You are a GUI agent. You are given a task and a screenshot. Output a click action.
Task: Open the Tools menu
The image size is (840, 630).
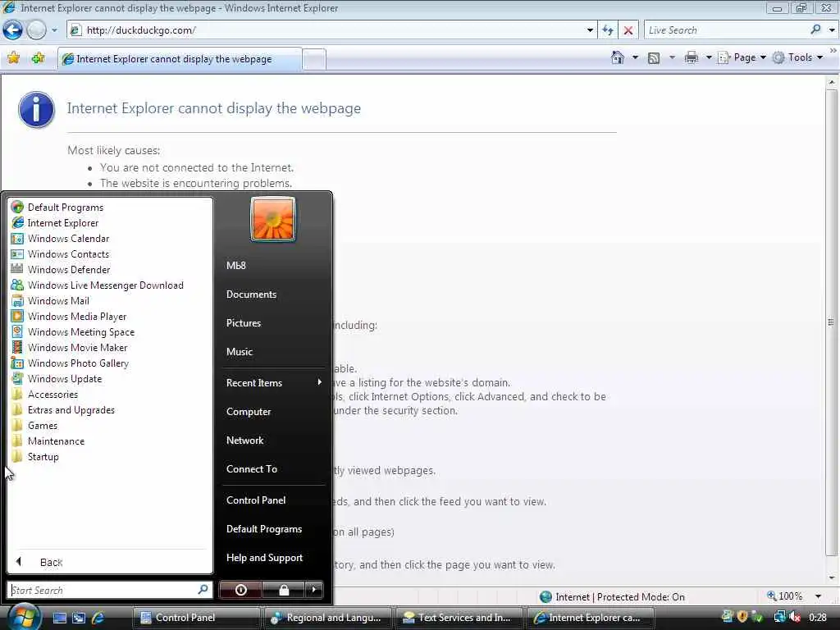[x=797, y=57]
